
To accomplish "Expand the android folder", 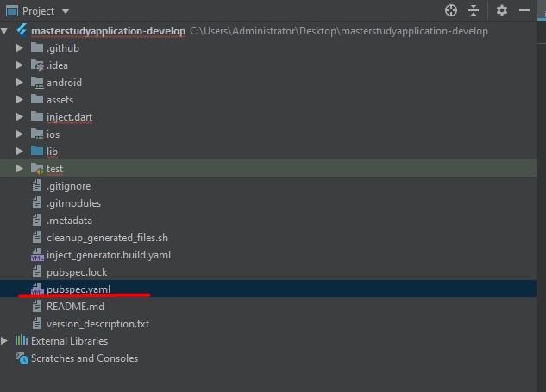I will tap(20, 83).
